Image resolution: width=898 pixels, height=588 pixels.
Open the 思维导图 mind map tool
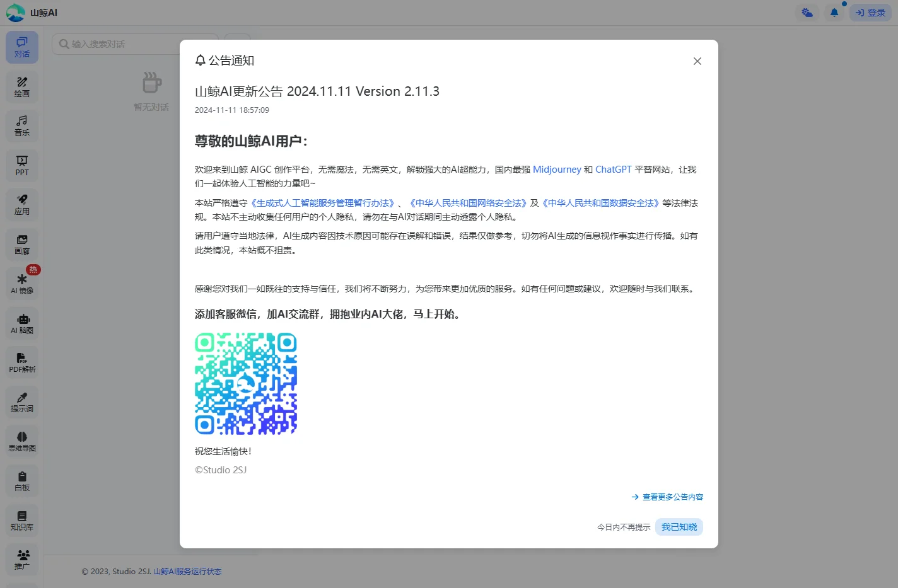[x=22, y=441]
